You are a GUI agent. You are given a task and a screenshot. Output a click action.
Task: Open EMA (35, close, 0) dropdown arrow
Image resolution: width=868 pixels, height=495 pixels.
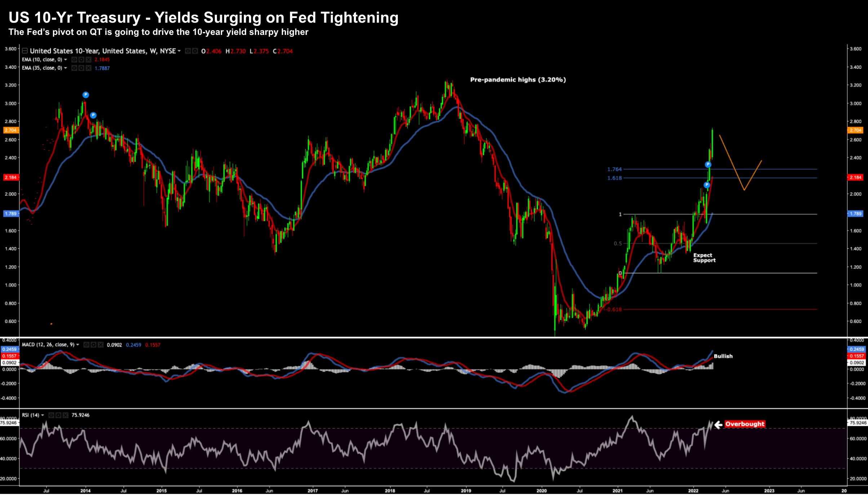click(x=66, y=68)
